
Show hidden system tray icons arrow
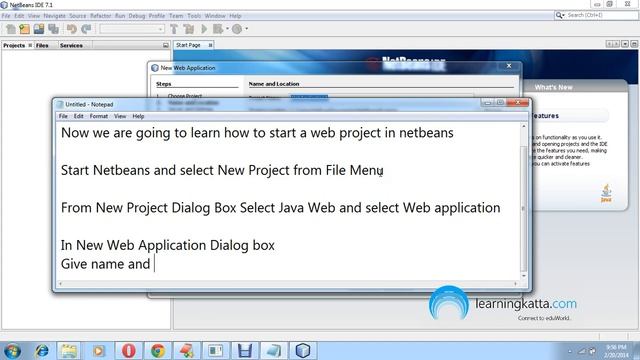click(569, 351)
